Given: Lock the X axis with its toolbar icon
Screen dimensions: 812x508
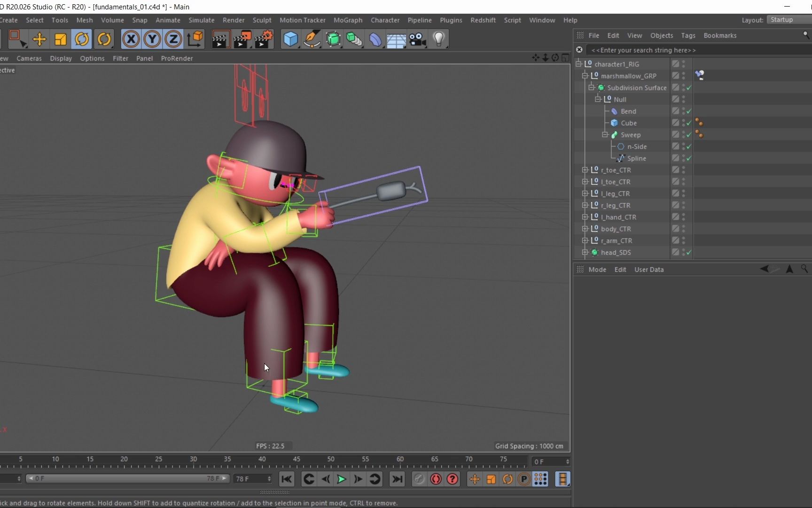Looking at the screenshot, I should 131,39.
